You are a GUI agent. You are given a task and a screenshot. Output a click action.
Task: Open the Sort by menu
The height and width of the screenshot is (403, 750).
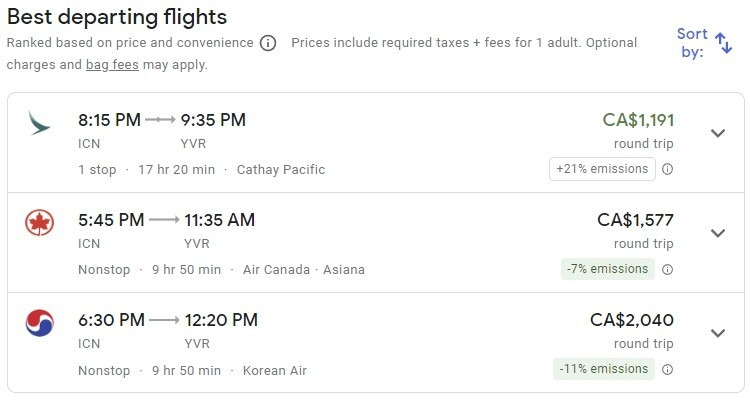click(x=704, y=43)
